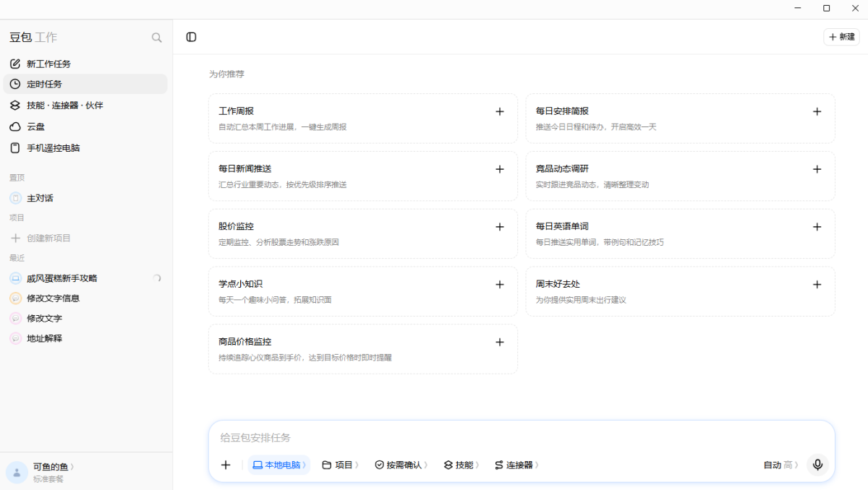This screenshot has height=490, width=868.
Task: Click the pencil icon beside 新工作任务
Action: [x=15, y=64]
